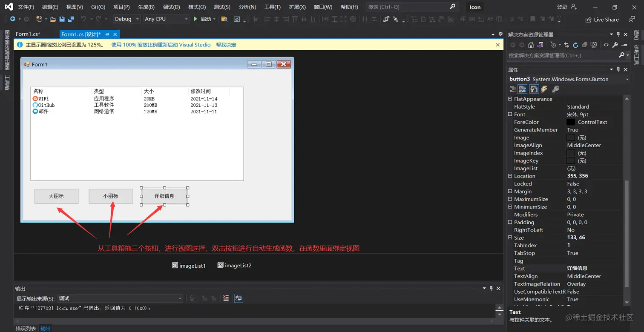Viewport: 644px width, 332px height.
Task: Expand the Font property
Action: pos(510,114)
